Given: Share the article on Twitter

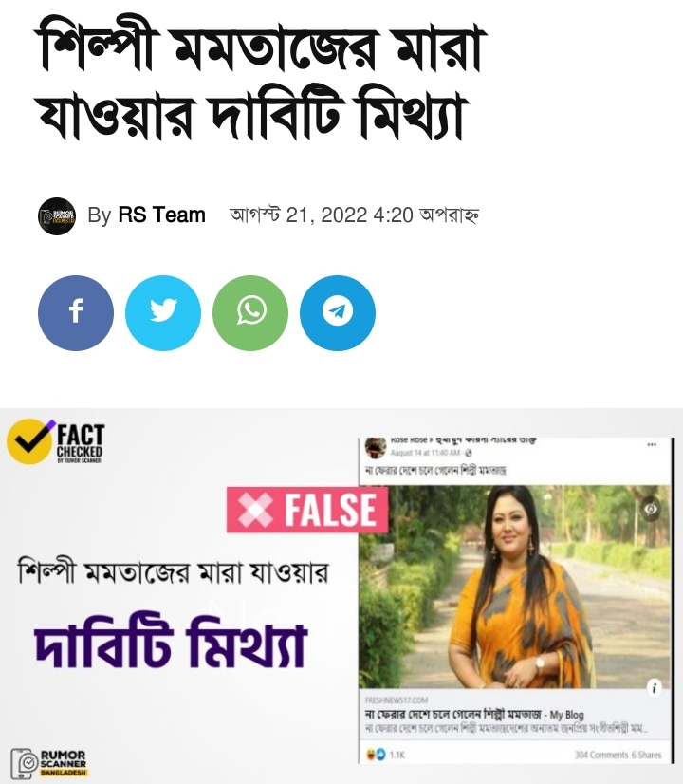Looking at the screenshot, I should pos(163,313).
